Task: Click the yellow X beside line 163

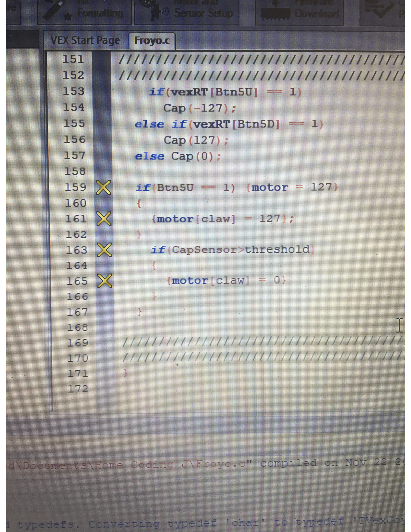Action: (x=104, y=250)
